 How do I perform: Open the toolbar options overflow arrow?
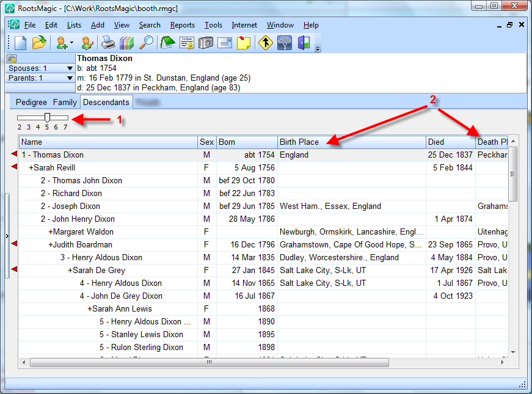click(318, 48)
